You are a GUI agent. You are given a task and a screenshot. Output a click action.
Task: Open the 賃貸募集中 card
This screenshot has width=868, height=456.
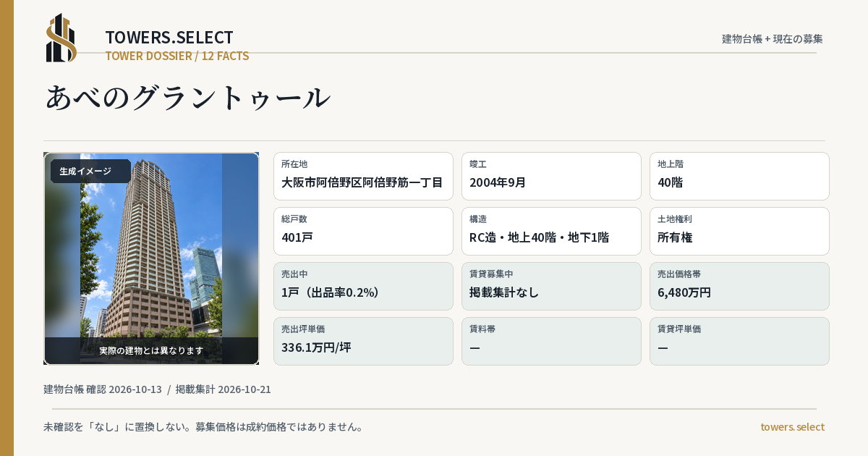[x=551, y=286]
